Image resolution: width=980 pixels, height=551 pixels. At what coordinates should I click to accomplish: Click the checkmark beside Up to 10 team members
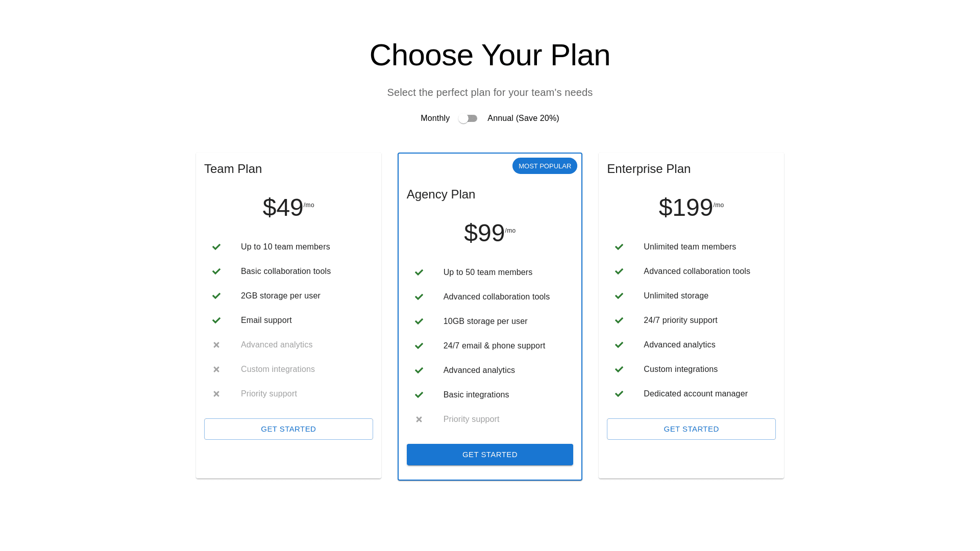(216, 247)
